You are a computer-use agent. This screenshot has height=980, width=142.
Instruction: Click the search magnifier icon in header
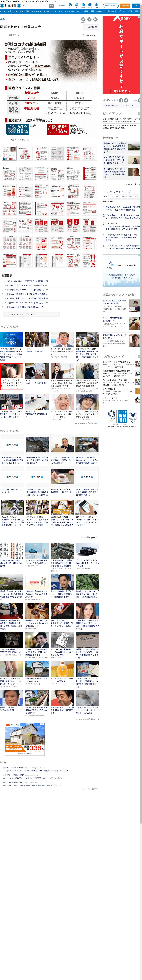coord(24,6)
